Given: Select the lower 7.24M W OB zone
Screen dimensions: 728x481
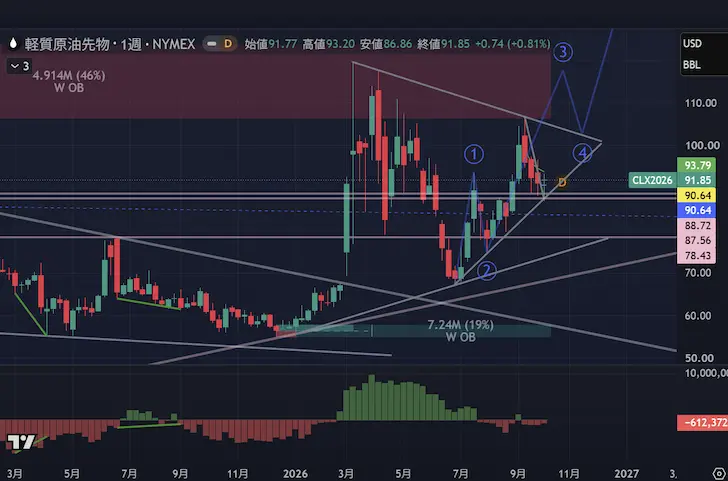Looking at the screenshot, I should [x=461, y=331].
